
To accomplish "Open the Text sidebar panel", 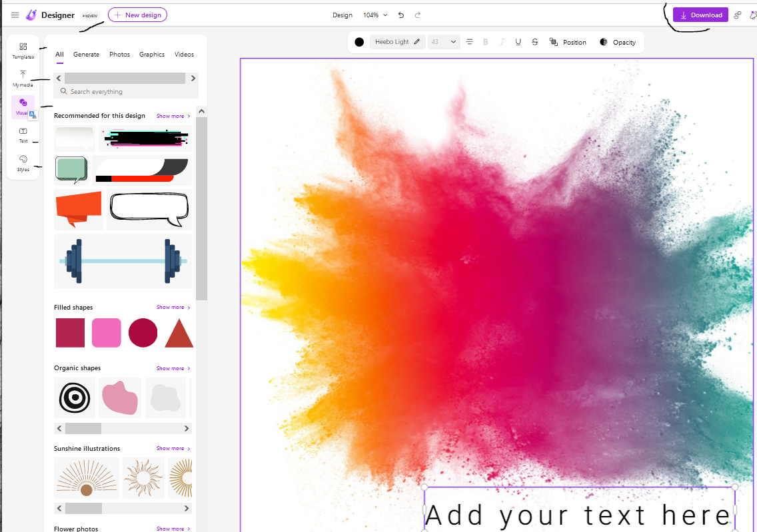I will [x=23, y=134].
